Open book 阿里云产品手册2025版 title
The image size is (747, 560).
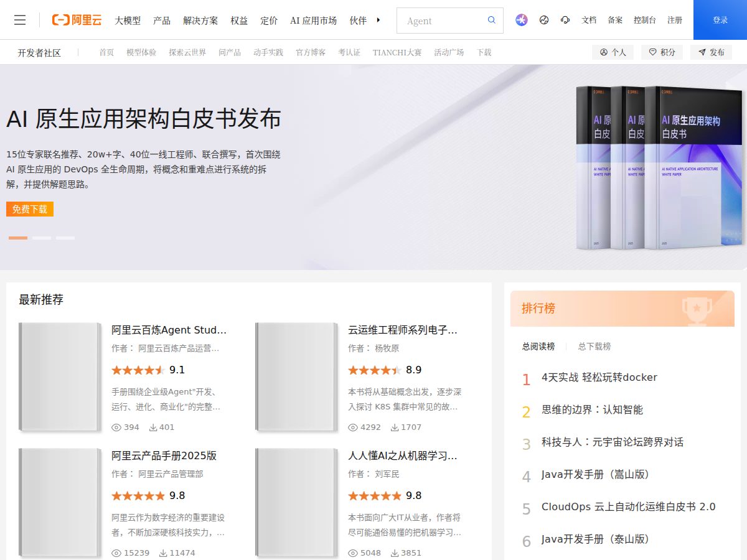pos(164,455)
